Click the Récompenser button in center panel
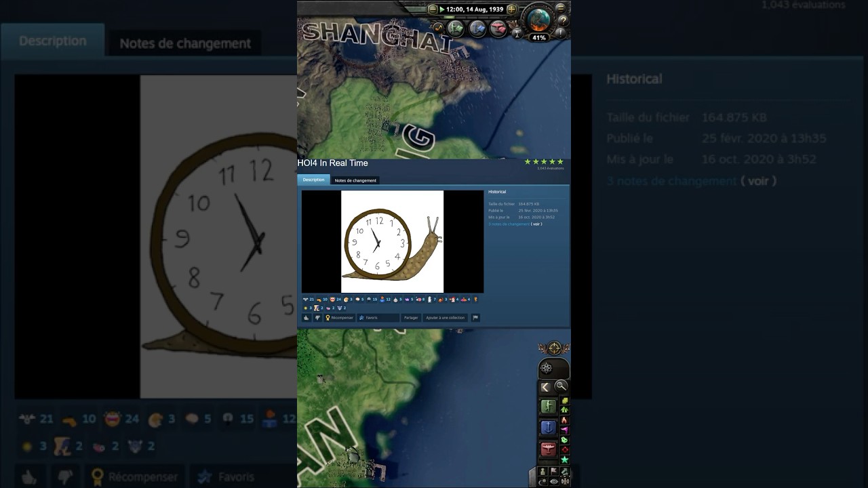Image resolution: width=868 pixels, height=488 pixels. coord(340,318)
